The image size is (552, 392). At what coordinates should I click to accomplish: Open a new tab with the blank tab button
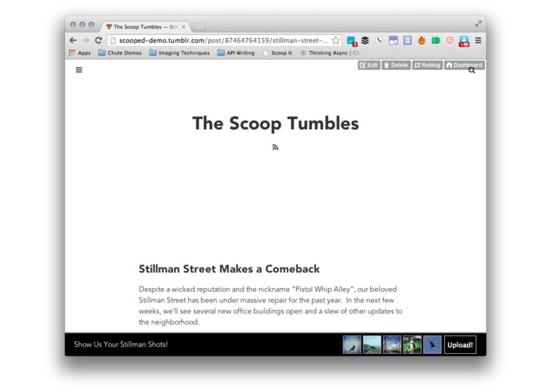tap(199, 27)
